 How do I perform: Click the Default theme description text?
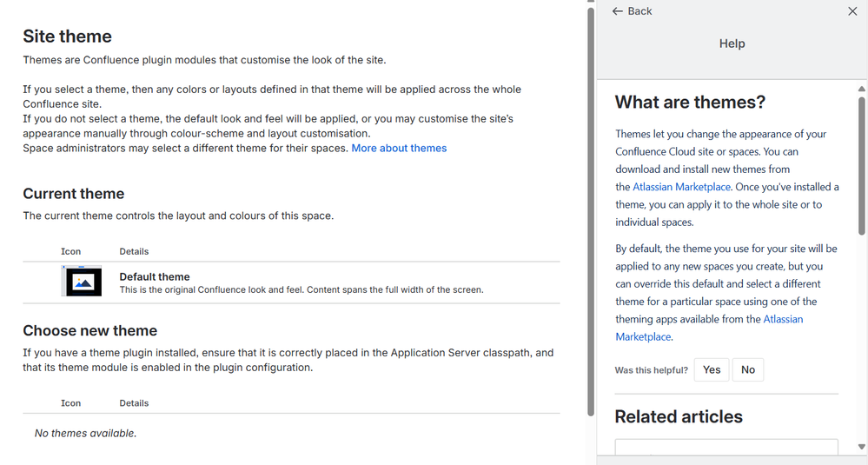click(301, 290)
